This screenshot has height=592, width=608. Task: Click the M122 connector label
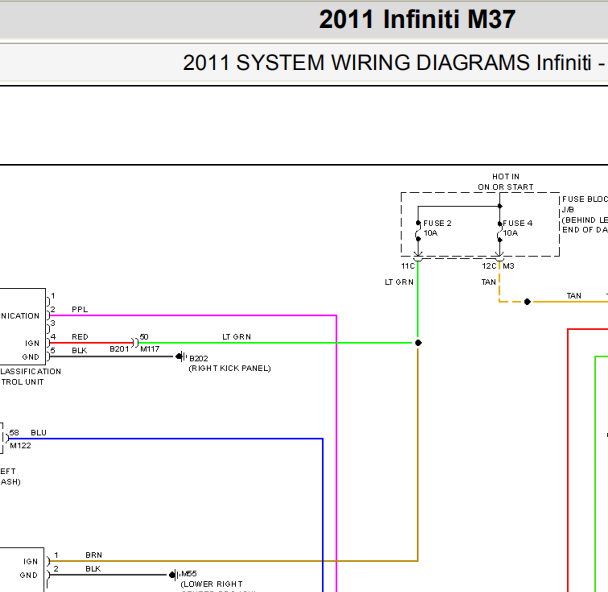[20, 446]
